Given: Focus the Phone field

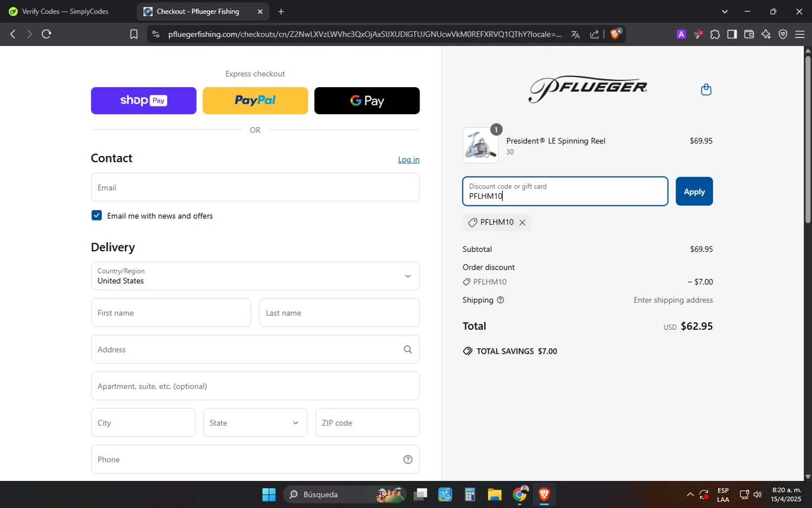Looking at the screenshot, I should click(255, 459).
